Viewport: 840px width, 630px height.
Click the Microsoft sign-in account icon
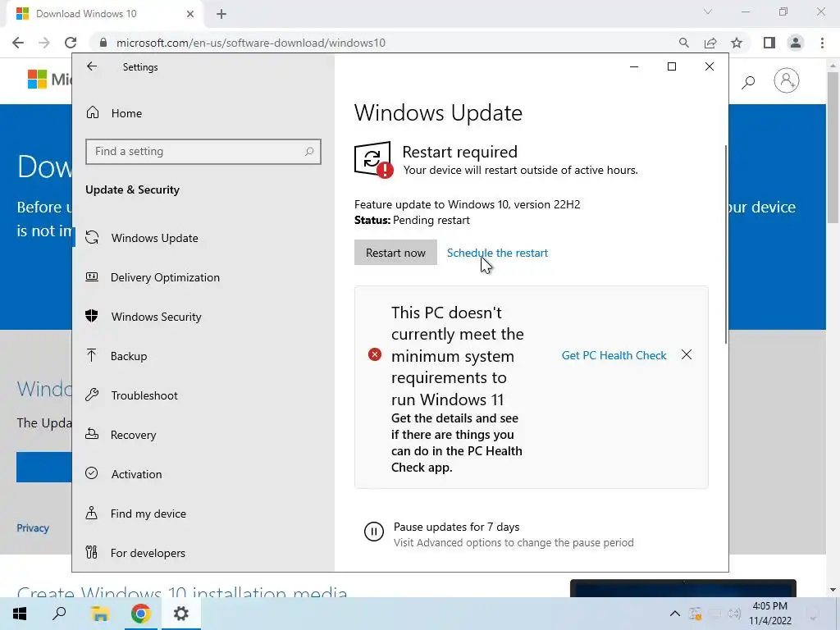[786, 81]
